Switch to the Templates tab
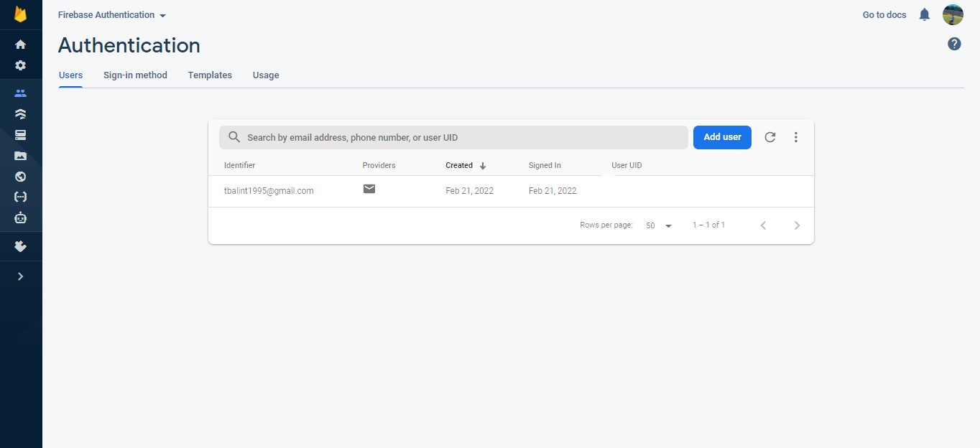 (x=210, y=75)
